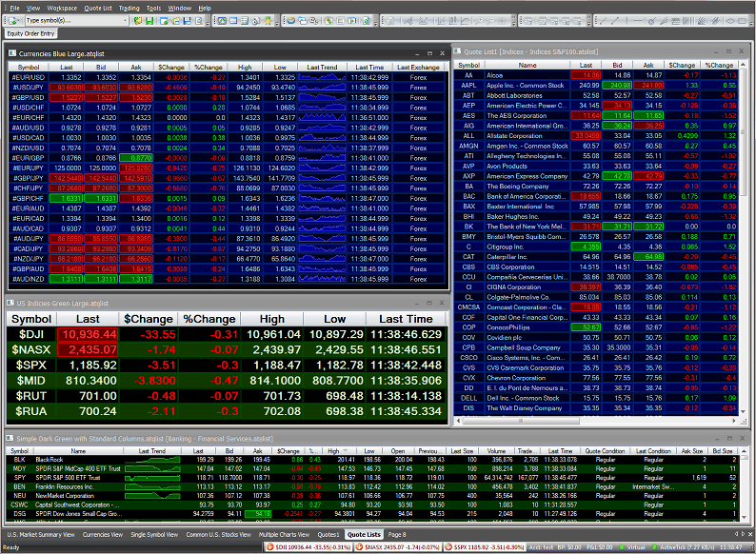Viewport: 756px width, 554px height.
Task: Select the horizontal line drawing tool
Action: tap(638, 21)
